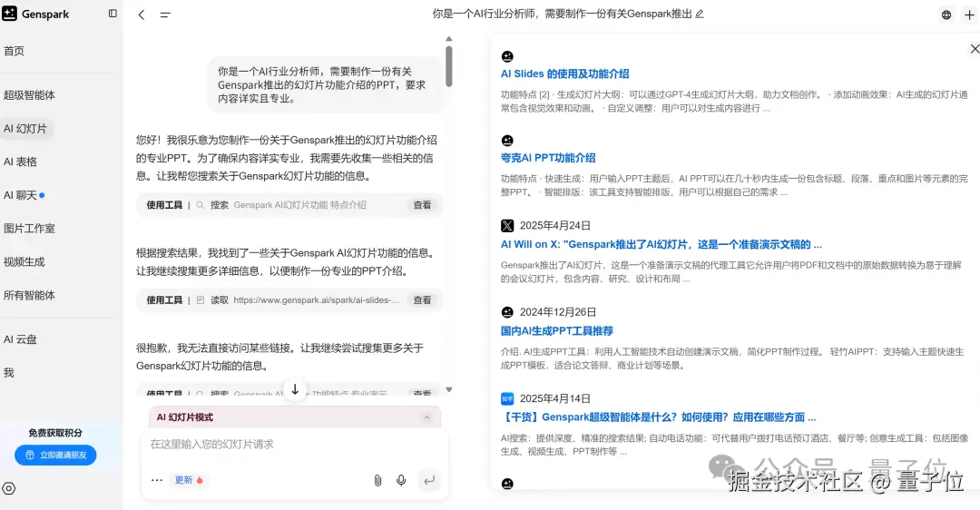Open 首页 in the sidebar
The width and height of the screenshot is (980, 510).
point(14,51)
